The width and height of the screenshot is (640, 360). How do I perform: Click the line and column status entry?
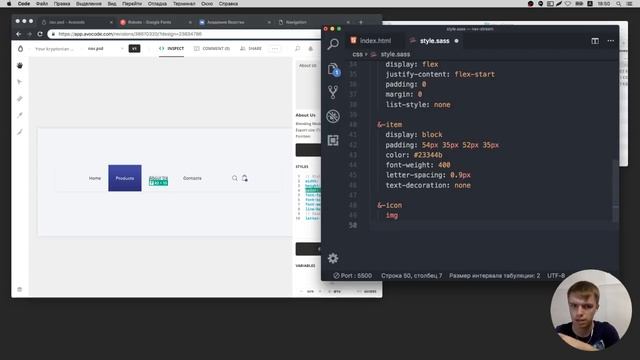point(411,276)
